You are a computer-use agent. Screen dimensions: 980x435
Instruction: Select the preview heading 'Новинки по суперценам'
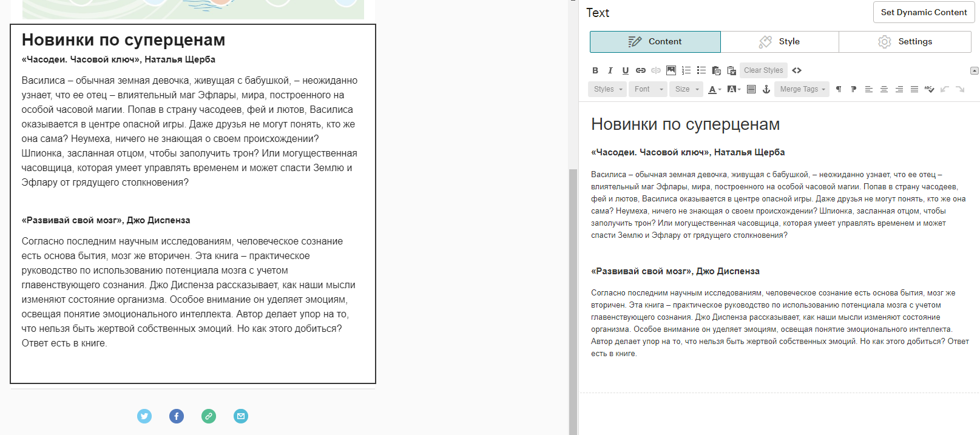123,40
